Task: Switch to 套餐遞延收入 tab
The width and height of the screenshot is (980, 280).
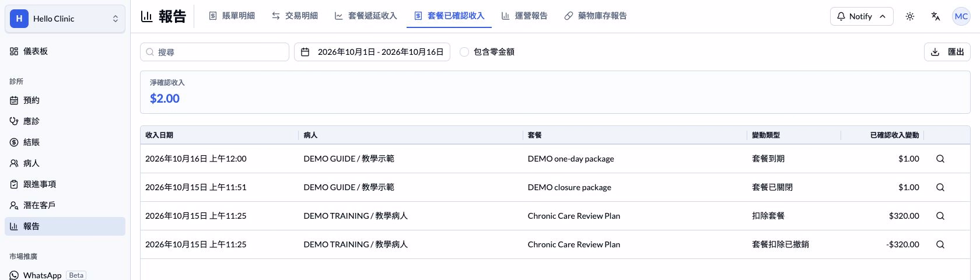Action: point(366,16)
